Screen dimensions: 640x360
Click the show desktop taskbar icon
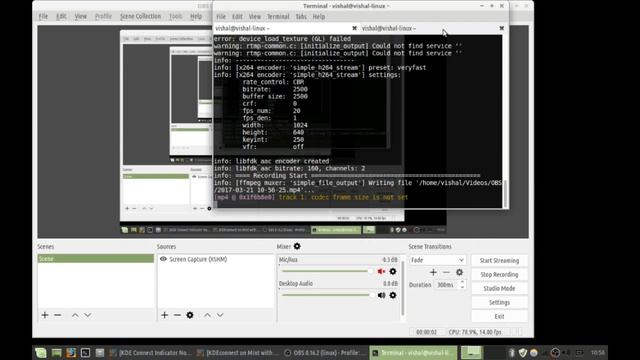click(x=56, y=353)
